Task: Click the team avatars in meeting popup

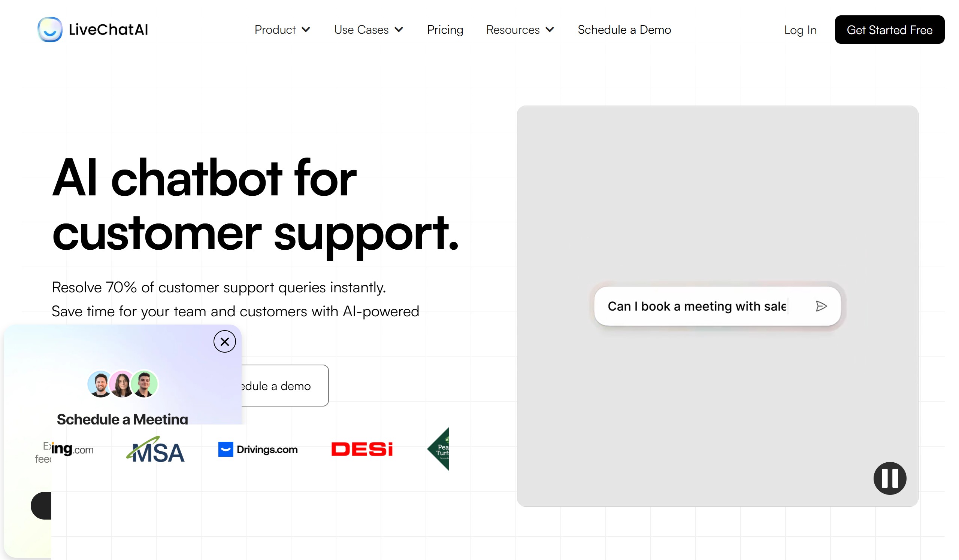Action: click(122, 384)
